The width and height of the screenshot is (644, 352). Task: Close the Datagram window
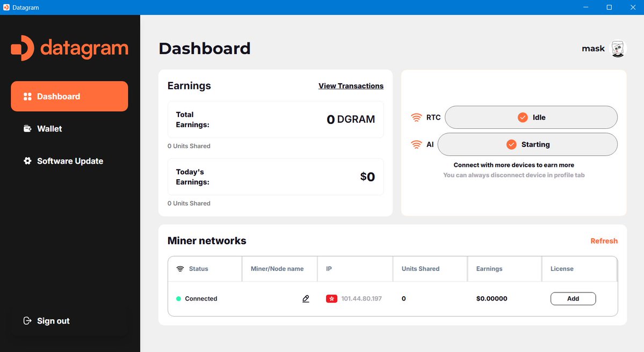[633, 8]
